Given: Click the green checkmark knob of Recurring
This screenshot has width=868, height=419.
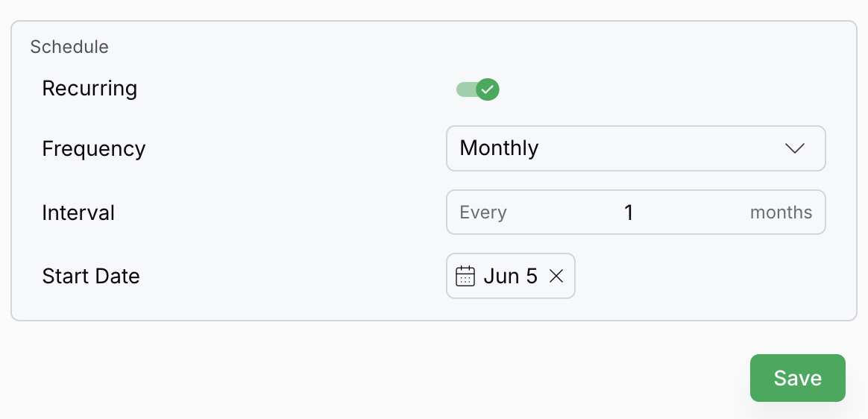Looking at the screenshot, I should click(x=488, y=89).
